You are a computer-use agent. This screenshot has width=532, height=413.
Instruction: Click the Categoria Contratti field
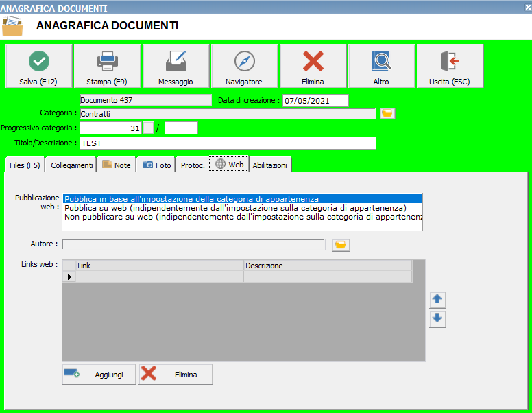coord(228,114)
